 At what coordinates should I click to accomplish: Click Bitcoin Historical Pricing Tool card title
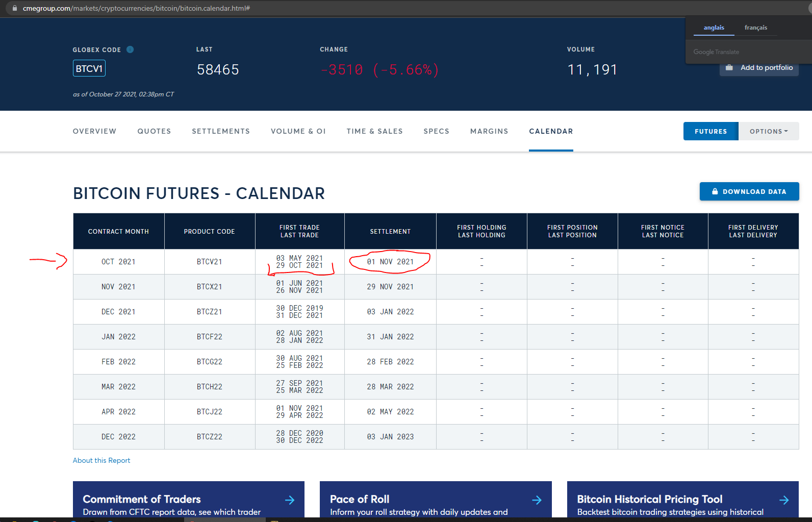[x=650, y=499]
